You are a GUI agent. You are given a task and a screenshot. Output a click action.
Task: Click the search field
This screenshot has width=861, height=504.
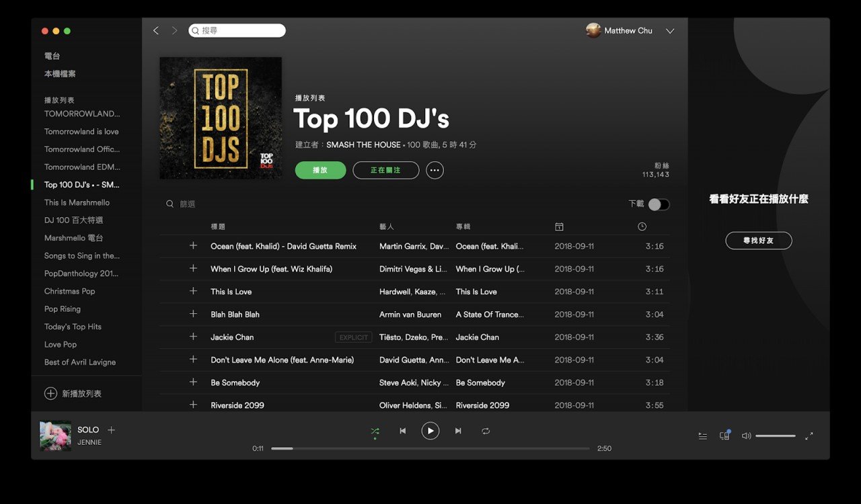coord(237,30)
